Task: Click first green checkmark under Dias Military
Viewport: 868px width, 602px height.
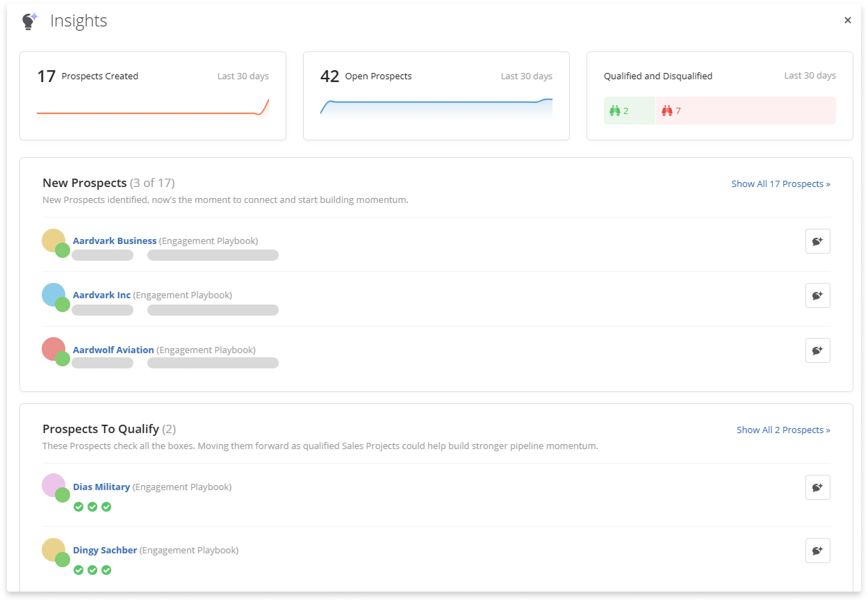Action: pyautogui.click(x=79, y=507)
